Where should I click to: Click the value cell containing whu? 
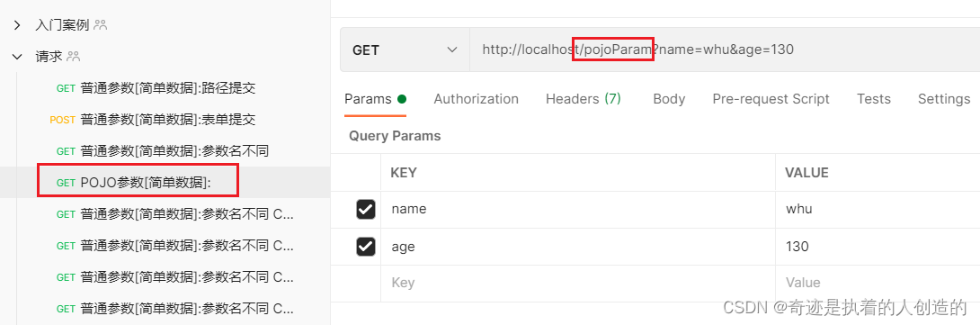[878, 209]
